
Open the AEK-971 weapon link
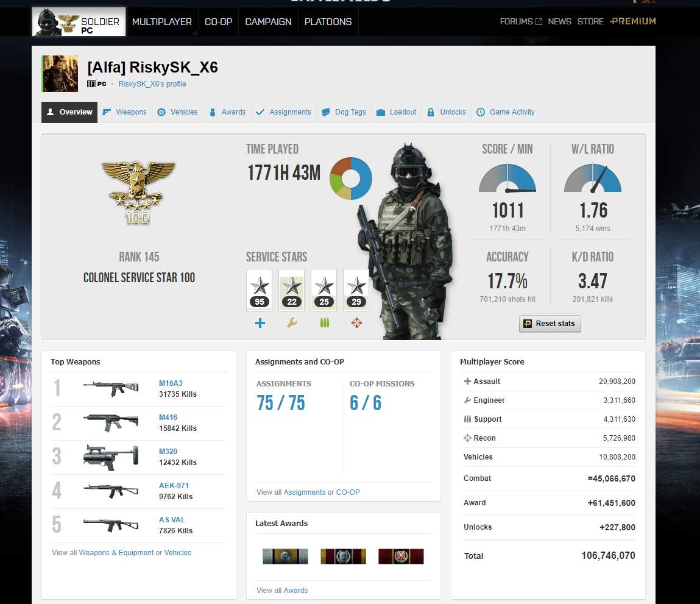pos(174,486)
